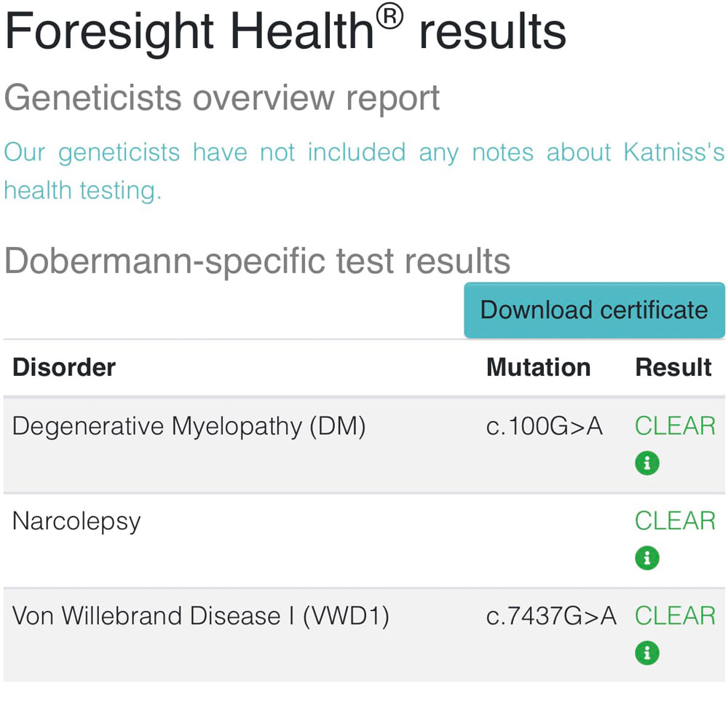Click the Dobermann-specific test results heading
Screen dimensions: 728x716
(x=257, y=261)
